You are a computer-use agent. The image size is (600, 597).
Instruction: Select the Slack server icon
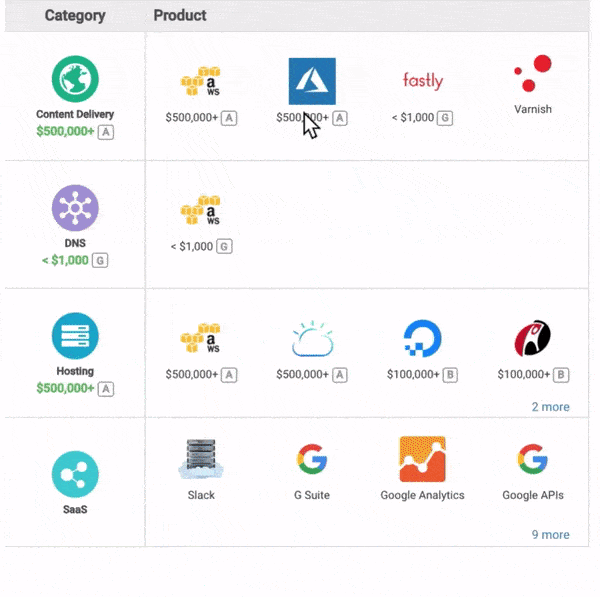(201, 459)
